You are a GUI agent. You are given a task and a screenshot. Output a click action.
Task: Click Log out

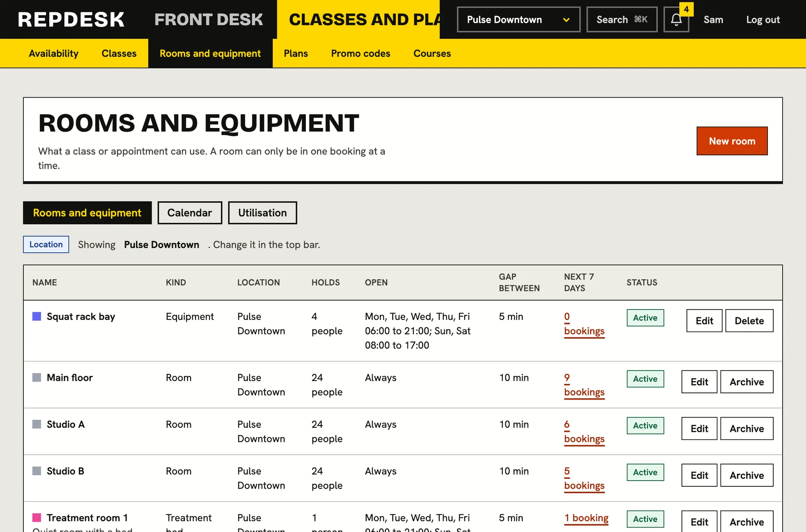pos(763,20)
